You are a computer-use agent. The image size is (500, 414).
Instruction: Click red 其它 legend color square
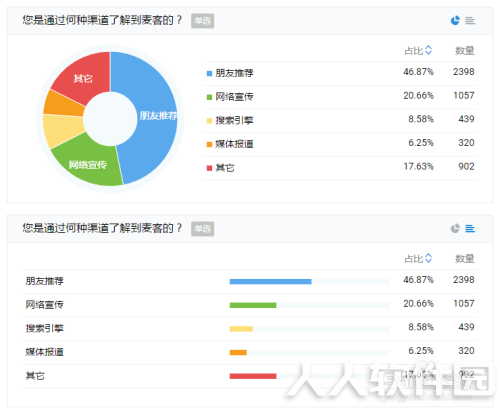pos(209,168)
